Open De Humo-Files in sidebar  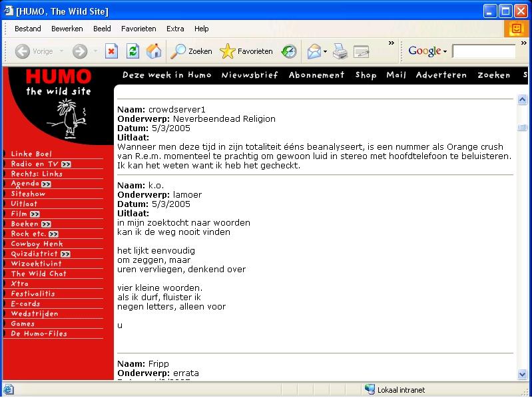39,334
